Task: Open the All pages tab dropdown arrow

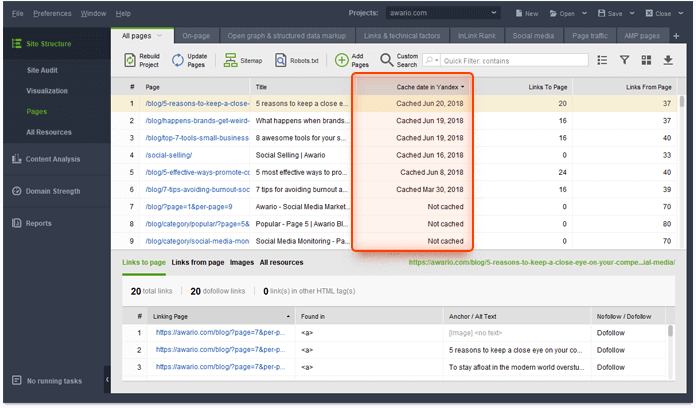Action: click(x=160, y=36)
